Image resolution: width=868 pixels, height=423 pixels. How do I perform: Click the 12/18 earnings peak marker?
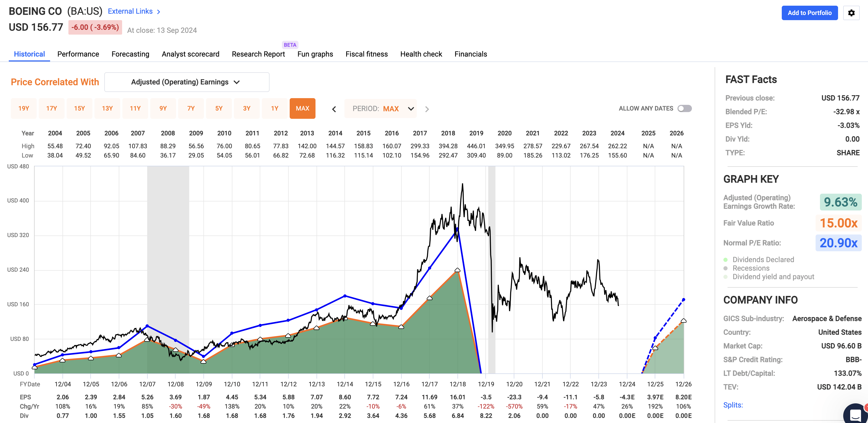point(457,270)
